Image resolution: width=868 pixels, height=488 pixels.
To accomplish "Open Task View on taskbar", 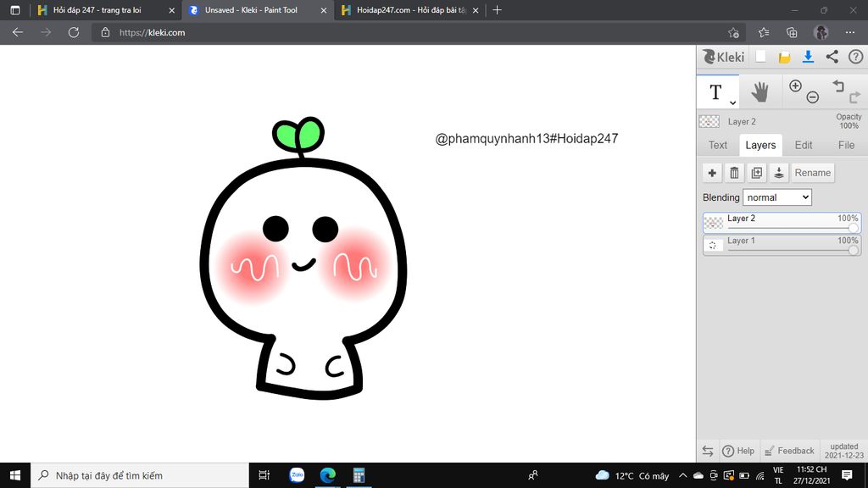I will pos(264,475).
